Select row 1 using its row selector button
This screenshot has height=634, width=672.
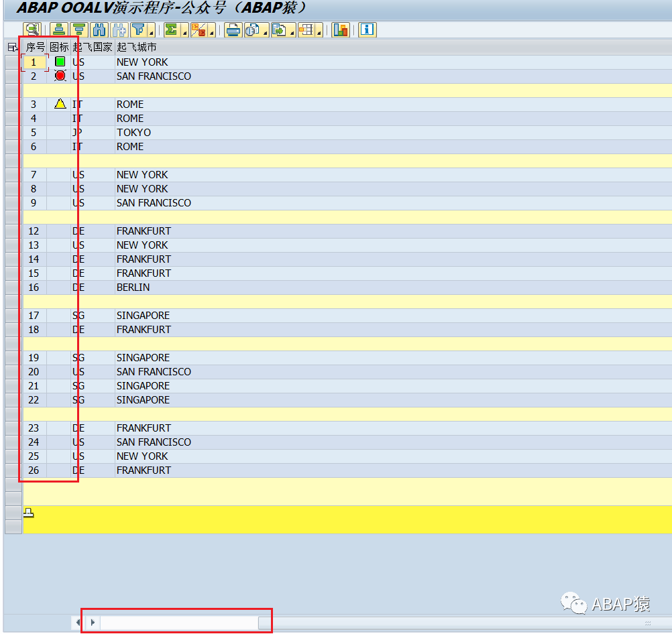13,62
